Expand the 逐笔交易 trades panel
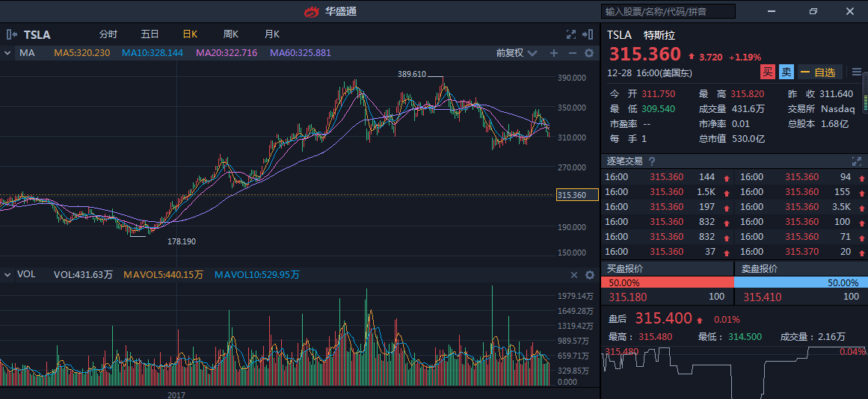This screenshot has height=399, width=868. (x=857, y=161)
